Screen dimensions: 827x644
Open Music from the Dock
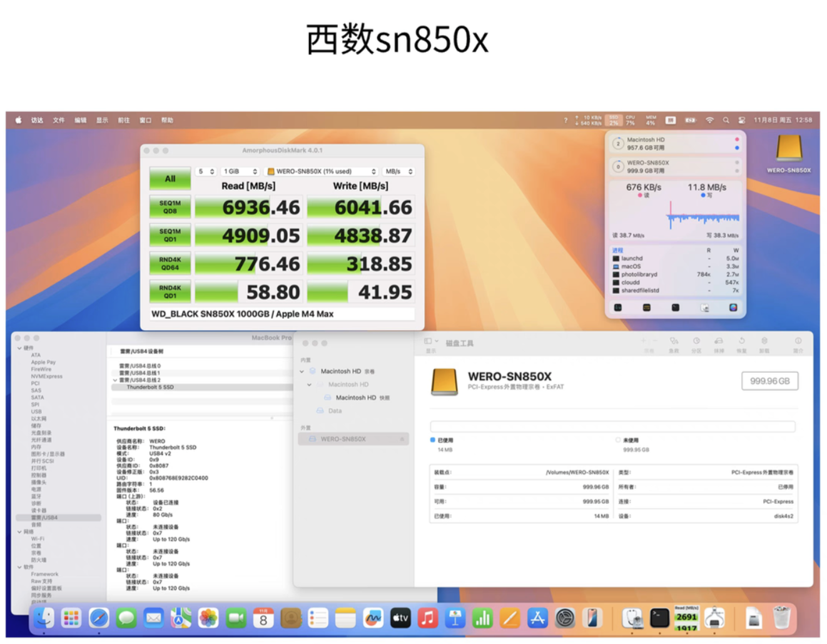coord(428,618)
